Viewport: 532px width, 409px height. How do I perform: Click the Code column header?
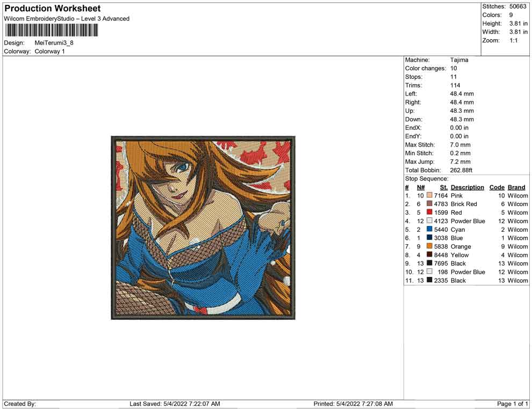(497, 187)
